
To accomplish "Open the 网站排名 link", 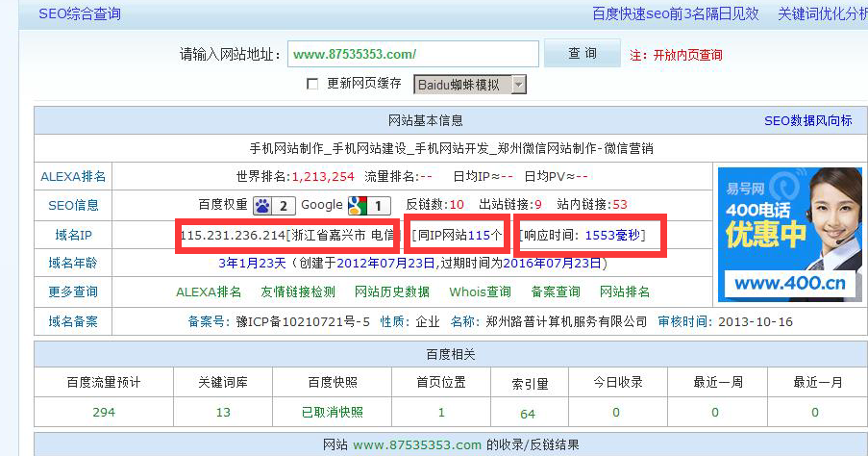I will coord(625,291).
